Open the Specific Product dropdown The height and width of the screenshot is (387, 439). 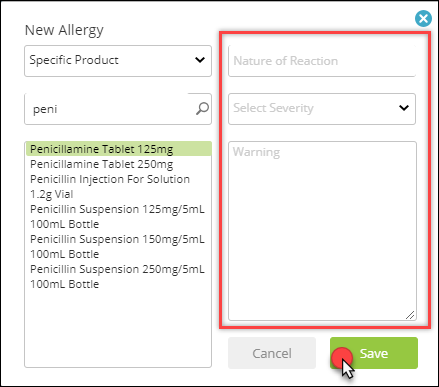click(x=118, y=61)
